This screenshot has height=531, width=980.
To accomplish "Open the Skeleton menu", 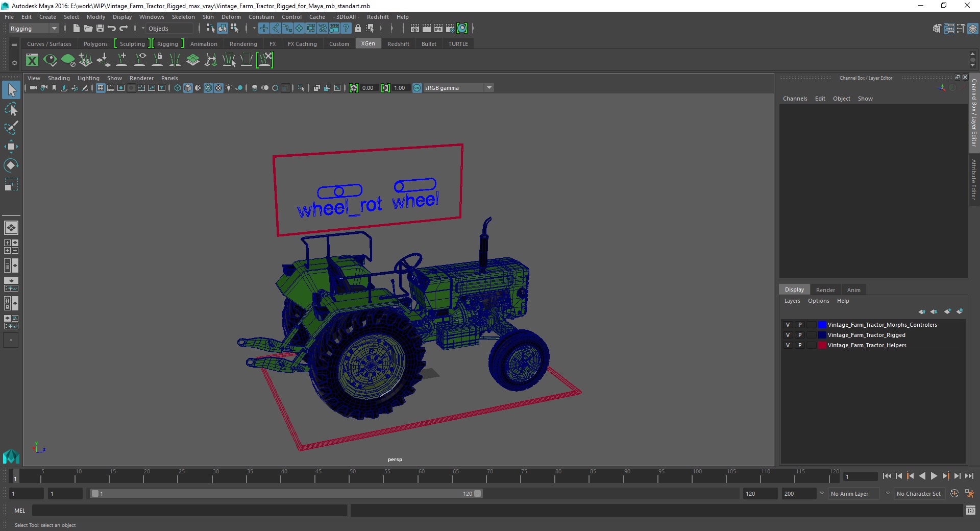I will coord(183,17).
